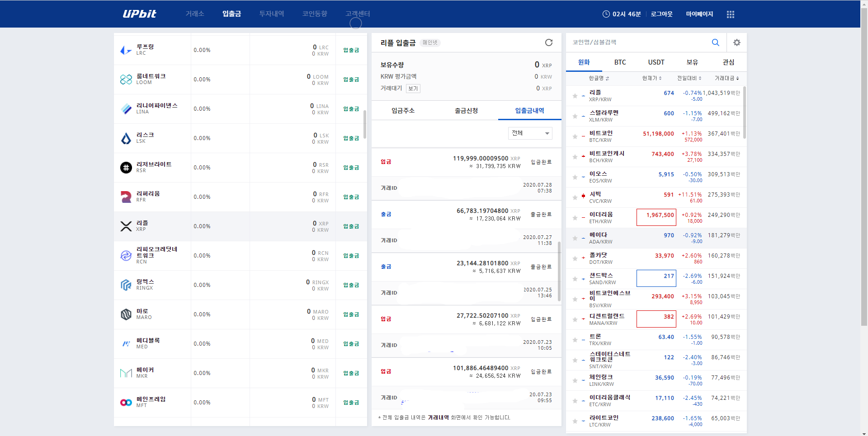Switch to the 출금신청 tab

coord(466,111)
